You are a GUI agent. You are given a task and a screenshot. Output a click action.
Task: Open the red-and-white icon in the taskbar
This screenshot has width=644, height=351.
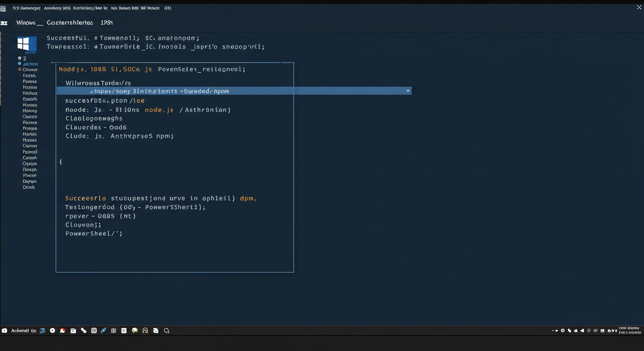pos(63,330)
